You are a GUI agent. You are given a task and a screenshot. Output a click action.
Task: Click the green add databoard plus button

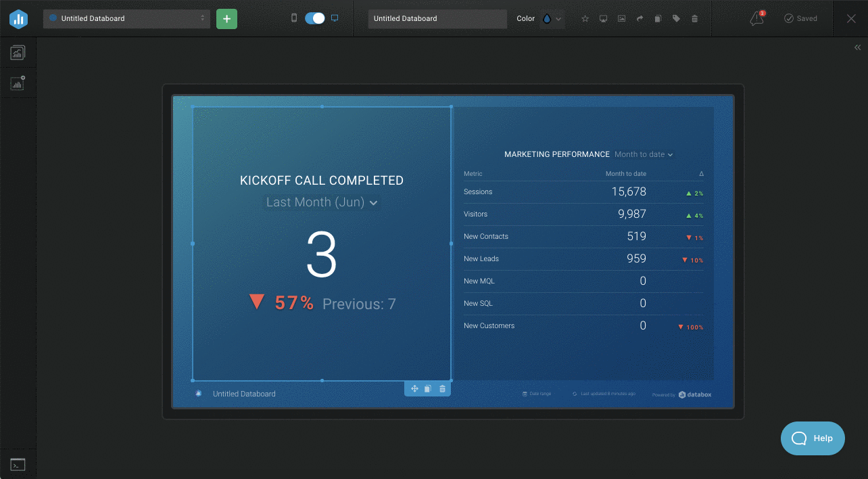click(226, 19)
